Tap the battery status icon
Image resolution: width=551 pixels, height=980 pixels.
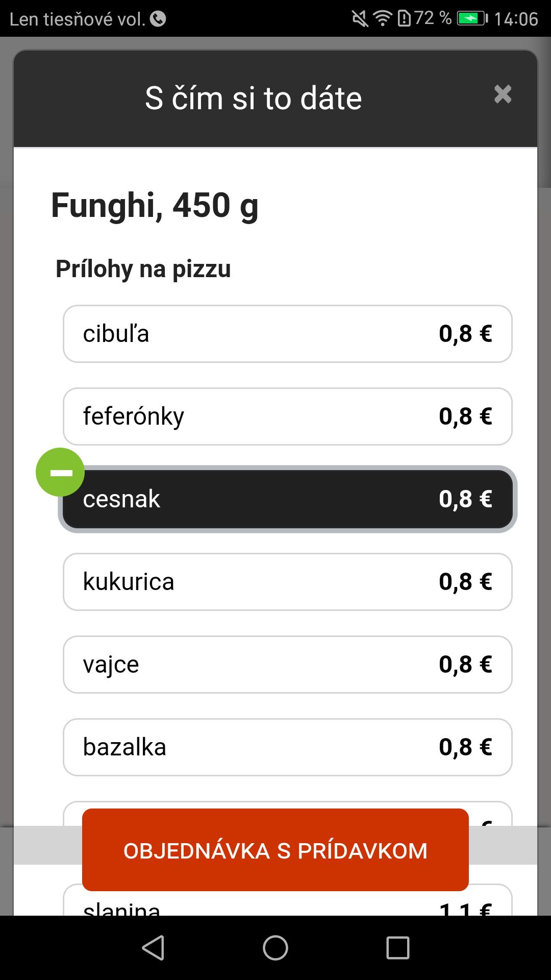[472, 19]
